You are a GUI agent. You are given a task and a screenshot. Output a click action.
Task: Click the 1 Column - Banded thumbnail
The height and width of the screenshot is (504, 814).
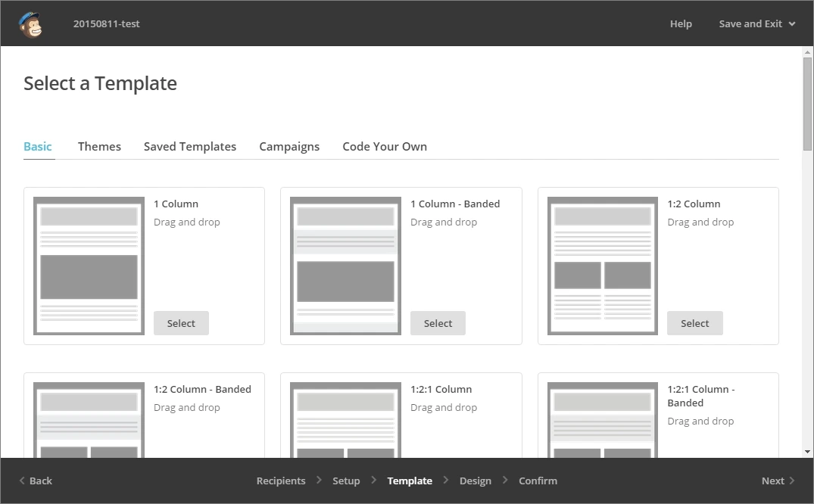point(345,266)
